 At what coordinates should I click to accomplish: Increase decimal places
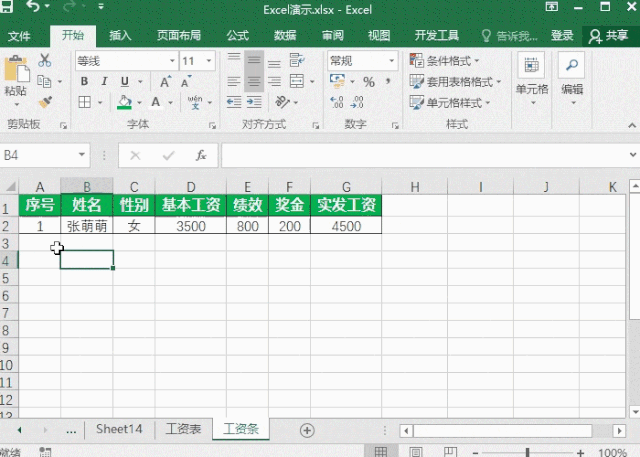tap(337, 102)
